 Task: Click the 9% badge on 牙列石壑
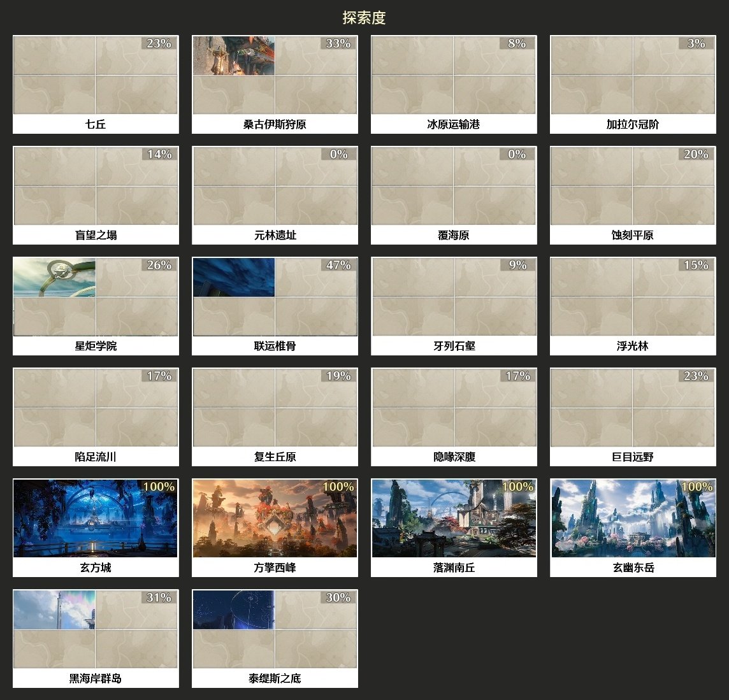point(517,265)
